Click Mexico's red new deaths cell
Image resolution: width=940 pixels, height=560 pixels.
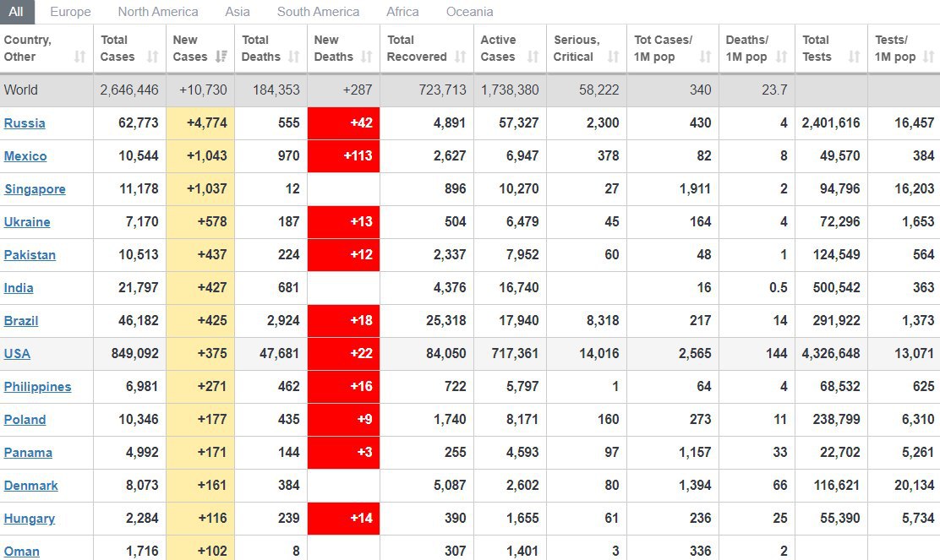point(343,156)
